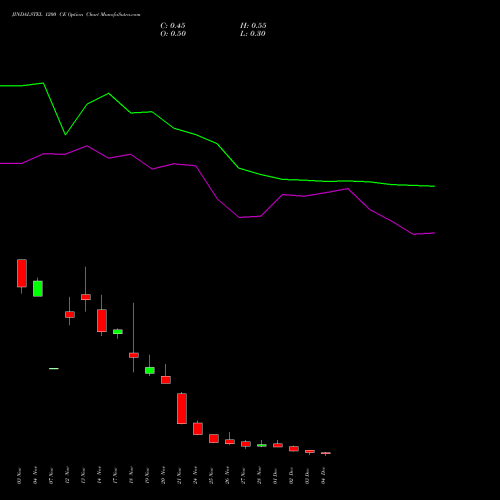500x500 pixels.
Task: Click the 20 Nov date label
Action: click(163, 475)
